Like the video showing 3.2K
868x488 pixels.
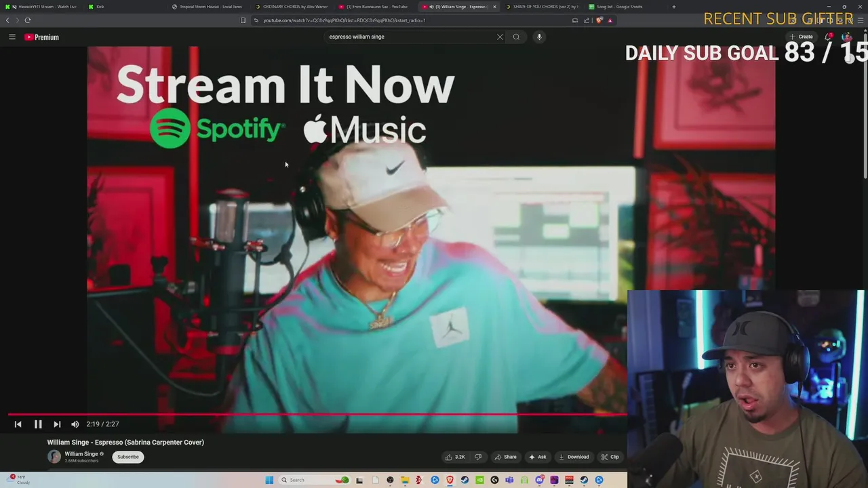[x=455, y=457]
